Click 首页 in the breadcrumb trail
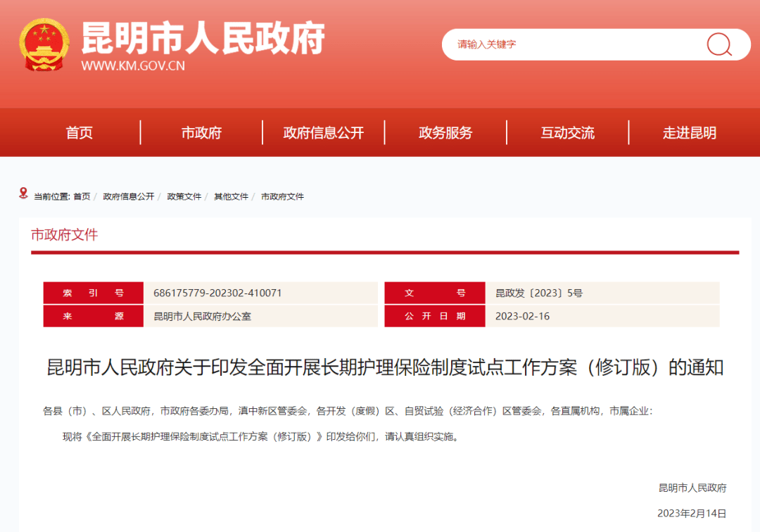760x532 pixels. (82, 196)
